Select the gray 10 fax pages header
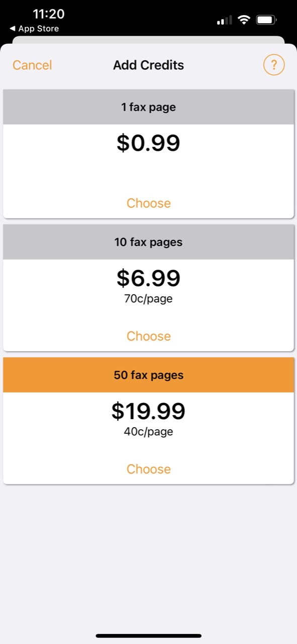Screen dimensions: 297x644 pyautogui.click(x=149, y=242)
